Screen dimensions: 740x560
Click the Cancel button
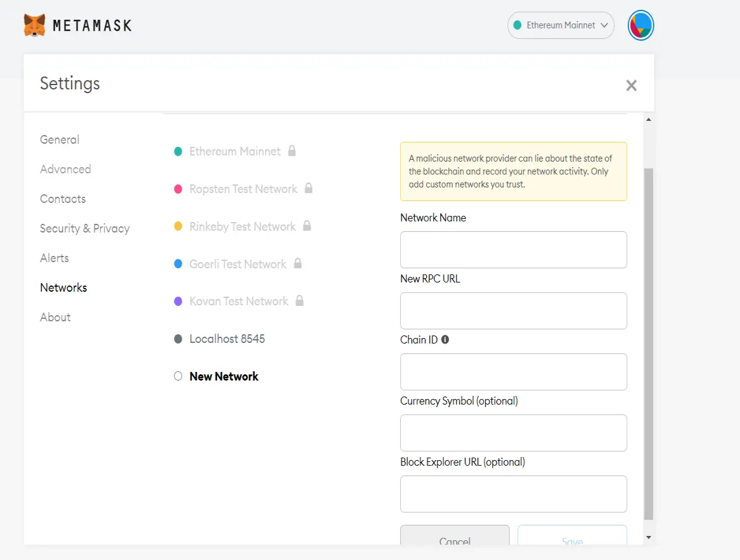(455, 535)
